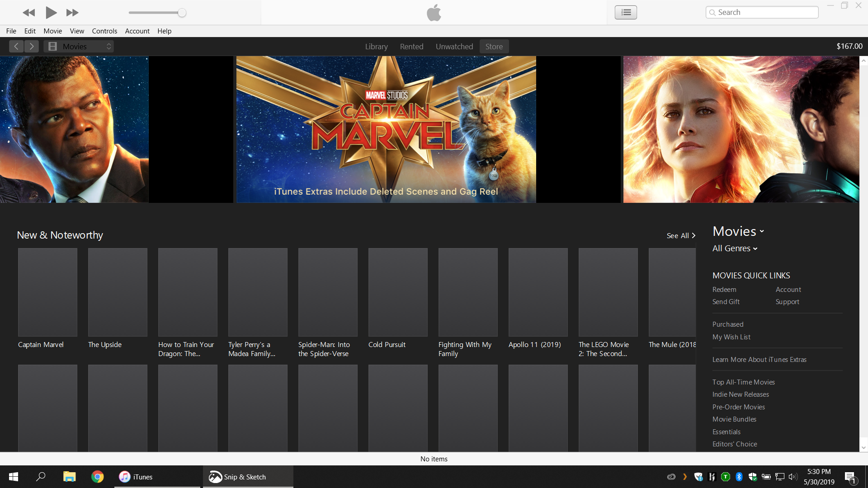868x488 pixels.
Task: Click the Unwatched tab
Action: coord(454,47)
